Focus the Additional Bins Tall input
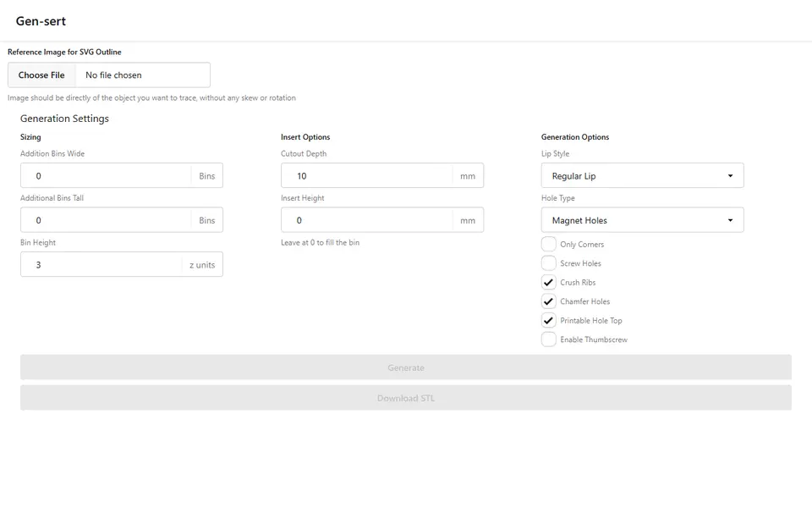812x508 pixels. [x=107, y=220]
